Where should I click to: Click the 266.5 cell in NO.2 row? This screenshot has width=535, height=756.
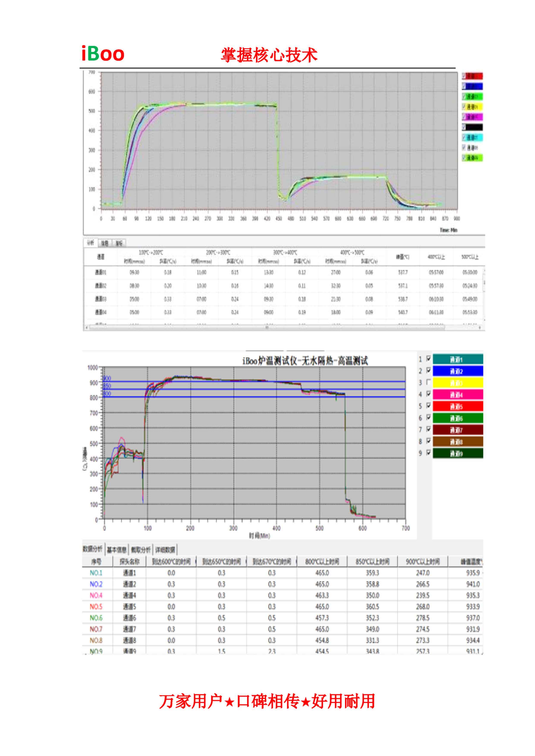[423, 584]
